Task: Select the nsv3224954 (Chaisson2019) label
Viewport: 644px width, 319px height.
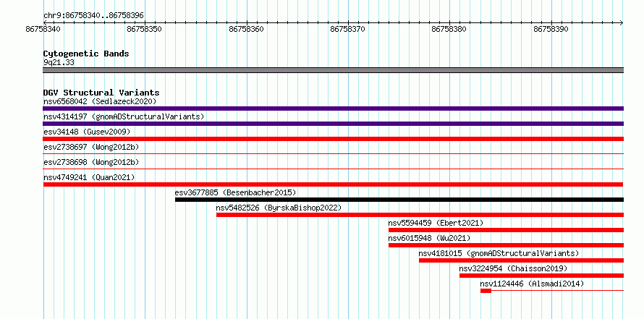Action: (x=513, y=268)
